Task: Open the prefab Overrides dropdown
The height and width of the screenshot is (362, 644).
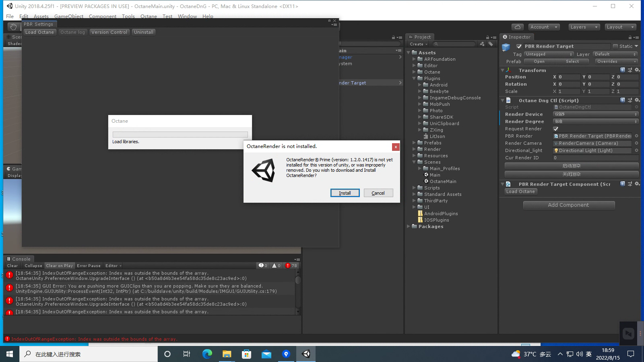Action: pyautogui.click(x=616, y=62)
